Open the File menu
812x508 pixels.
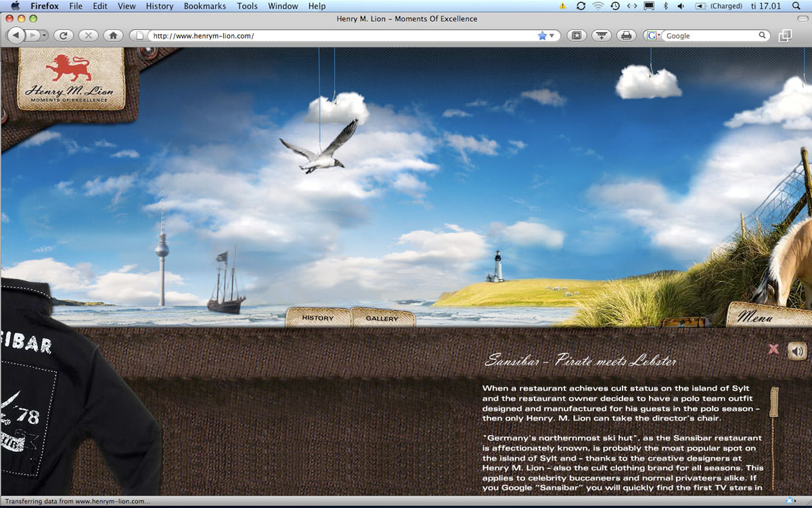(76, 6)
